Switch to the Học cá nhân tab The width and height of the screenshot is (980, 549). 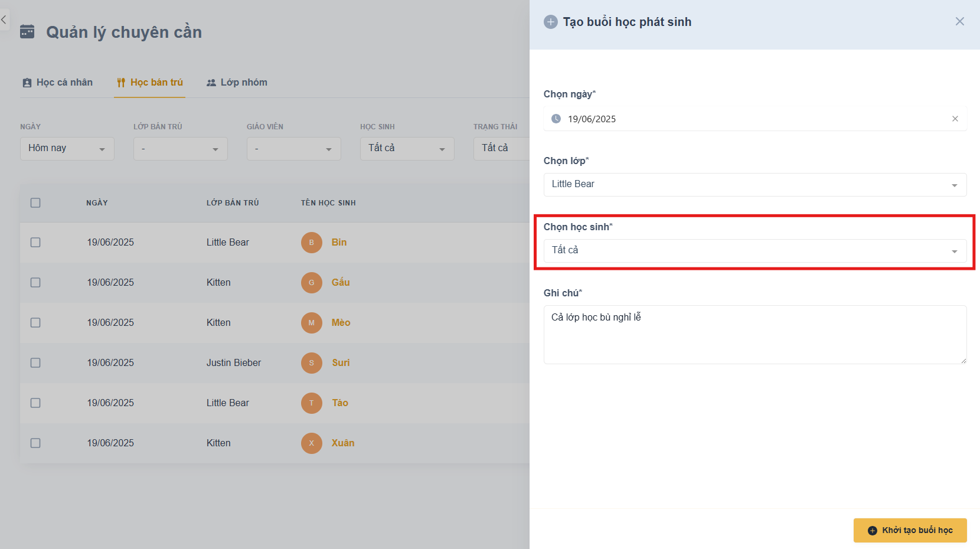58,83
